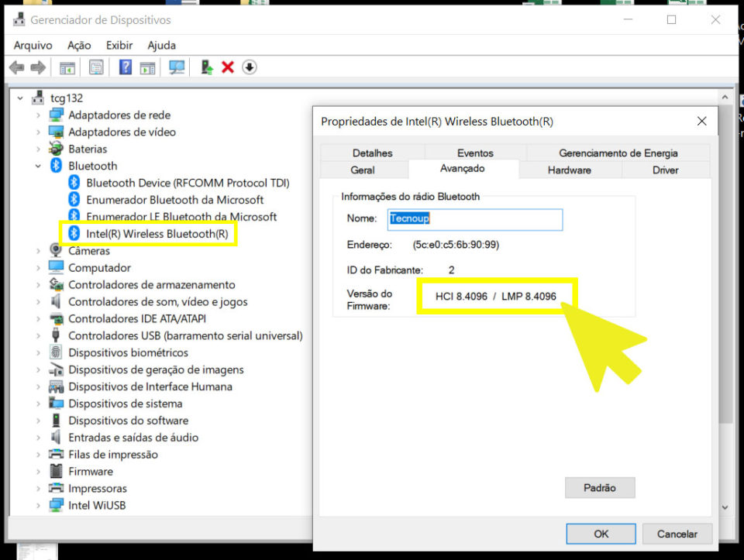The width and height of the screenshot is (744, 560).
Task: Expand the Firmware category
Action: 38,472
